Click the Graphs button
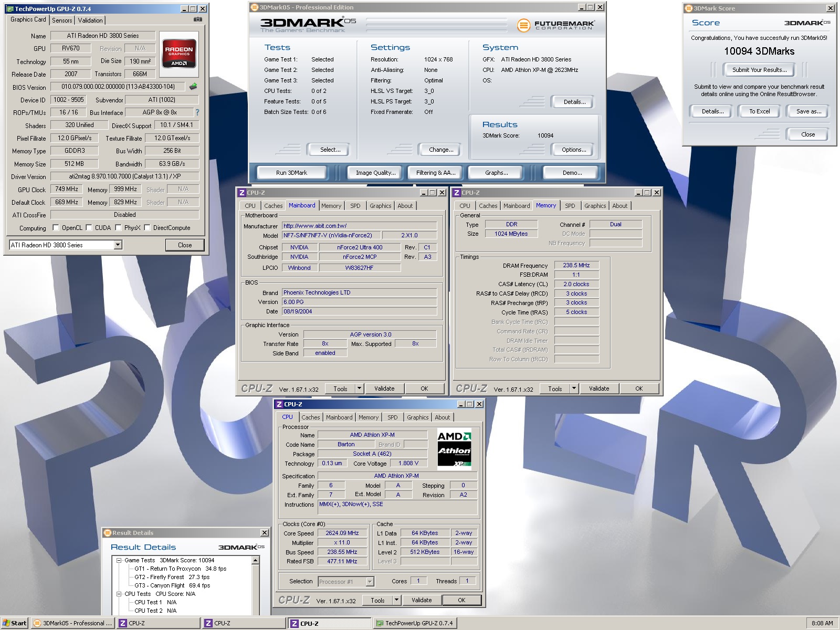Viewport: 840px width, 630px height. (x=496, y=173)
